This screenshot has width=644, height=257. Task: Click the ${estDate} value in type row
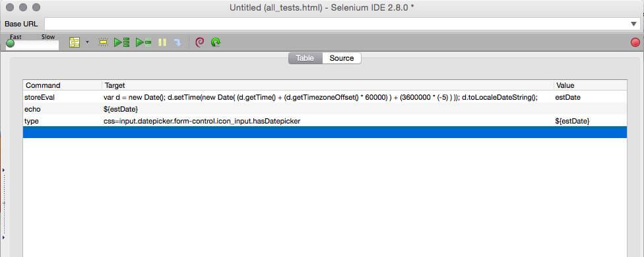point(572,122)
